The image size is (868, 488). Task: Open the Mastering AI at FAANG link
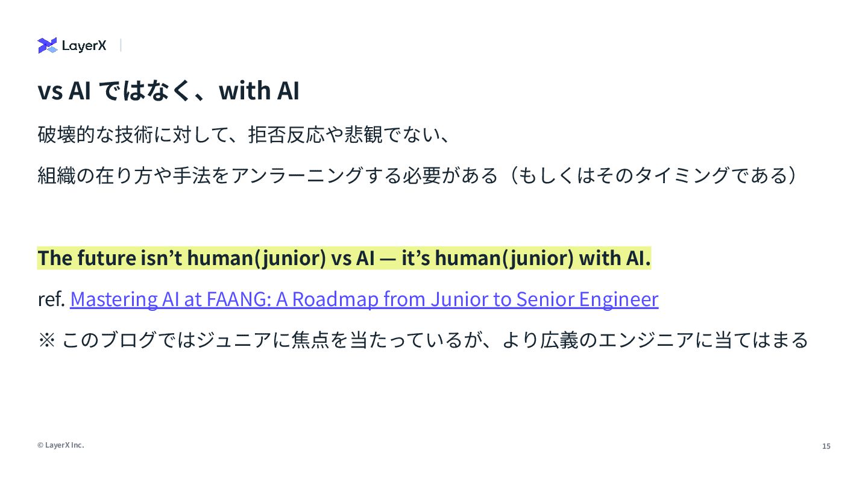[x=364, y=299]
